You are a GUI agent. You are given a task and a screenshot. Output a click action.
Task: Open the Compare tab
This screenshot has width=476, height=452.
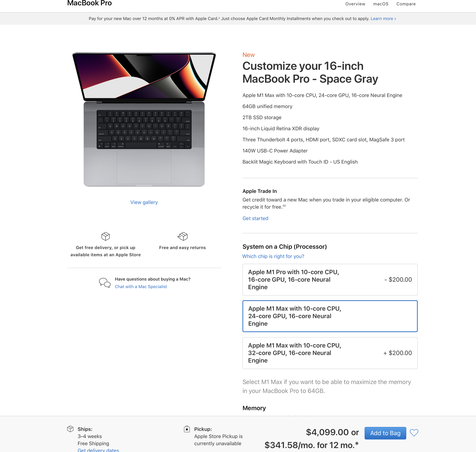[x=406, y=4]
